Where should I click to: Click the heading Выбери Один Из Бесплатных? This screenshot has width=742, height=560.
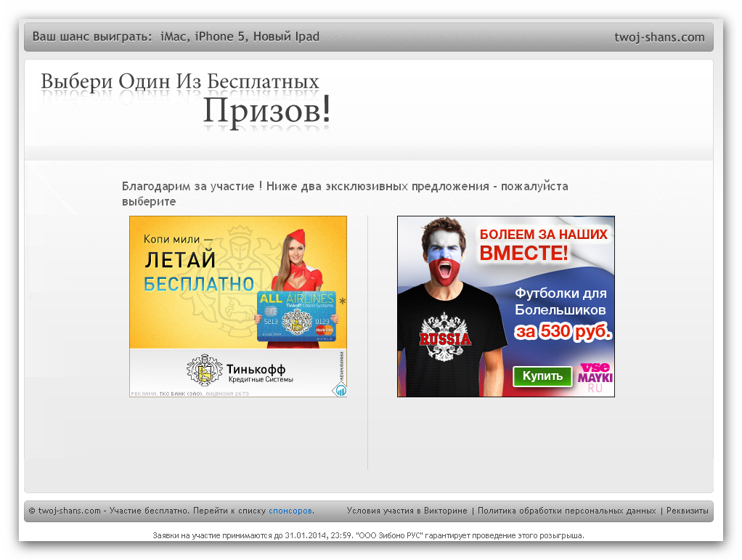coord(180,81)
